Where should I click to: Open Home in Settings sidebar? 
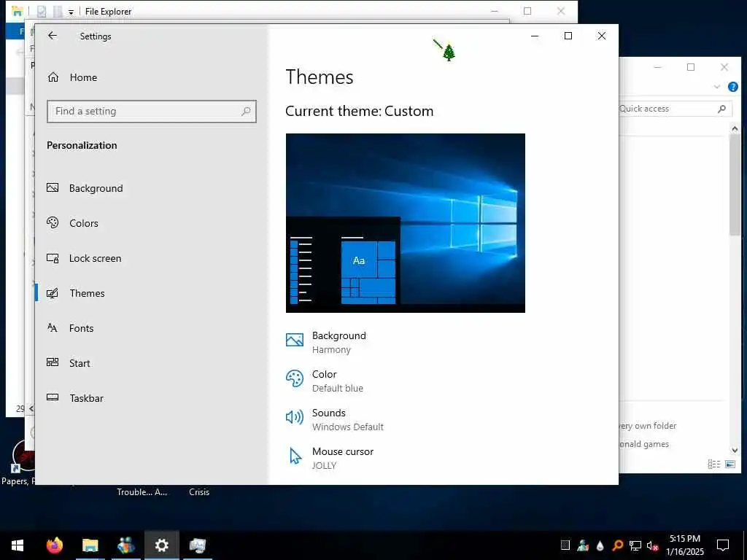click(x=83, y=77)
